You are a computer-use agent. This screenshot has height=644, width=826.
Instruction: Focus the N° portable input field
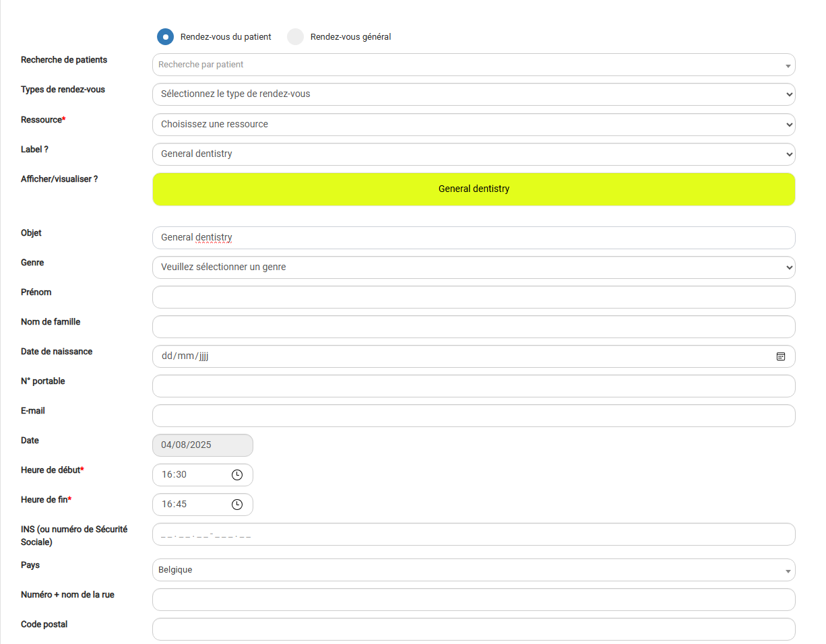[x=473, y=386]
